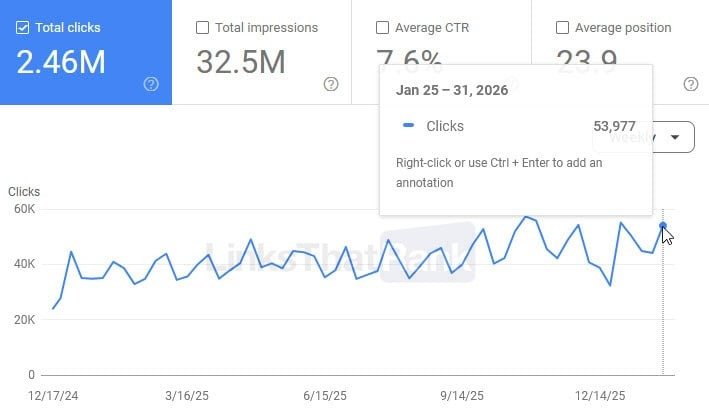Check the Average position checkbox

click(x=562, y=28)
